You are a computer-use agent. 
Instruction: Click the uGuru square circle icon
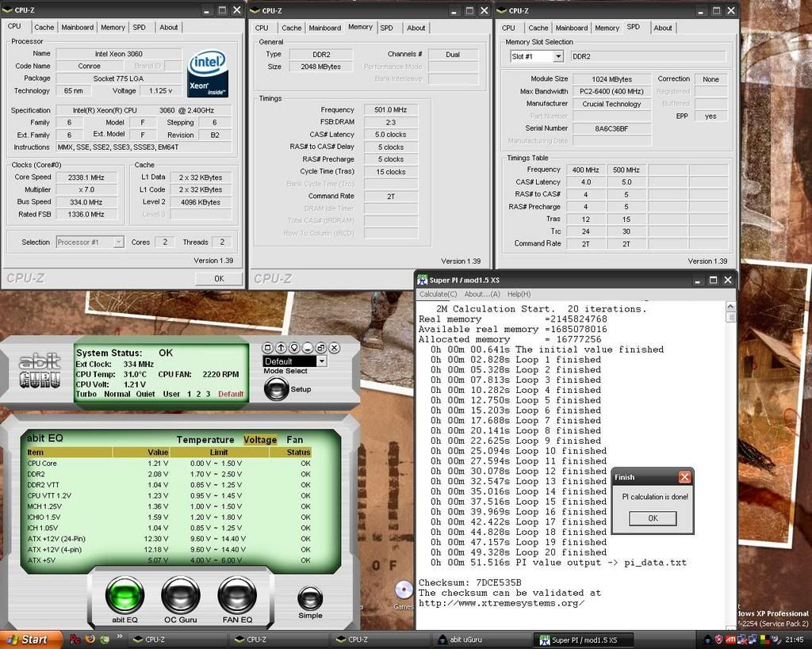268,348
